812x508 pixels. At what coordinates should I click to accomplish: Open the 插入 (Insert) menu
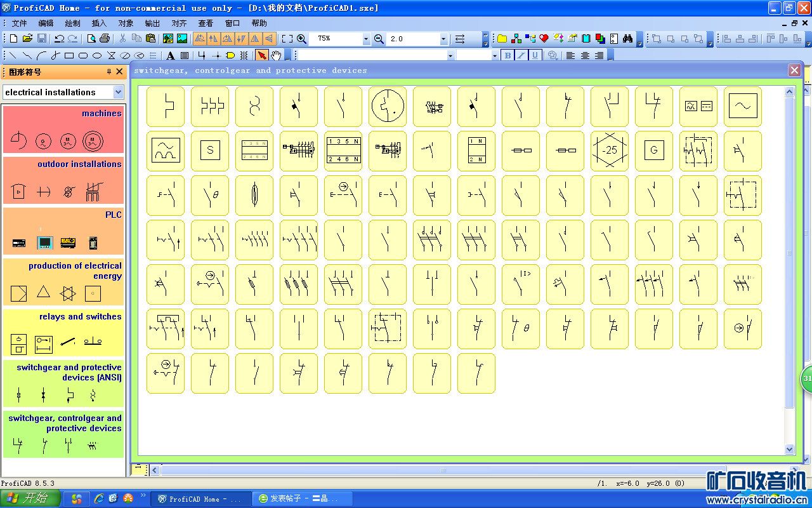click(99, 23)
